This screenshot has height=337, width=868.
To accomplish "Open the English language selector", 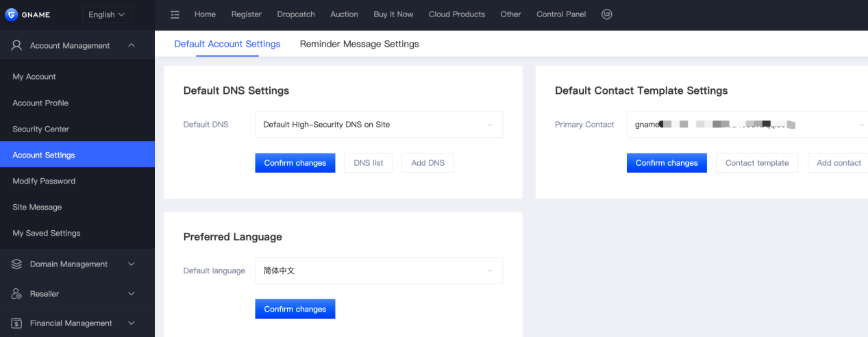I will (x=106, y=14).
